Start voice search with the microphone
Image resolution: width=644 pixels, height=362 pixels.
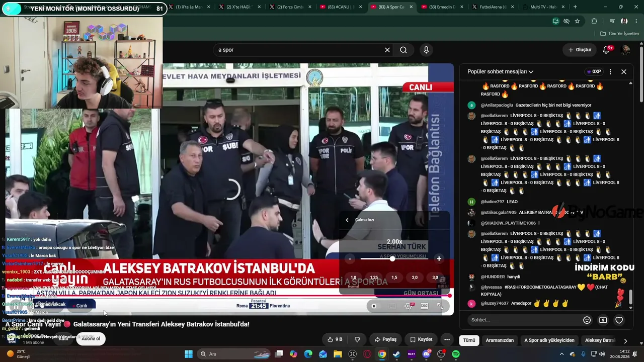[x=426, y=50]
